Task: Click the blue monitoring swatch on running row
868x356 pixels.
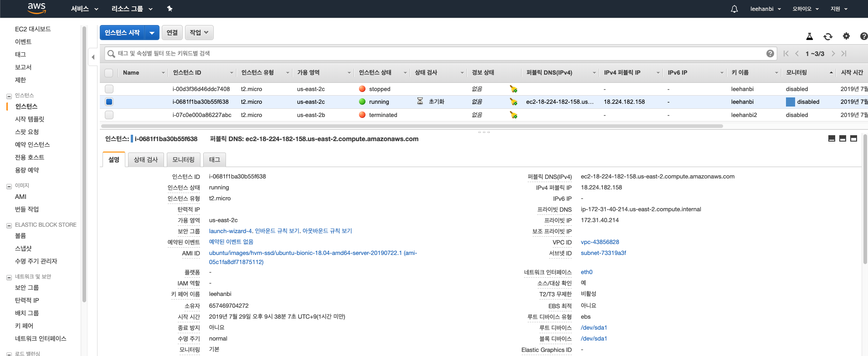Action: tap(790, 102)
